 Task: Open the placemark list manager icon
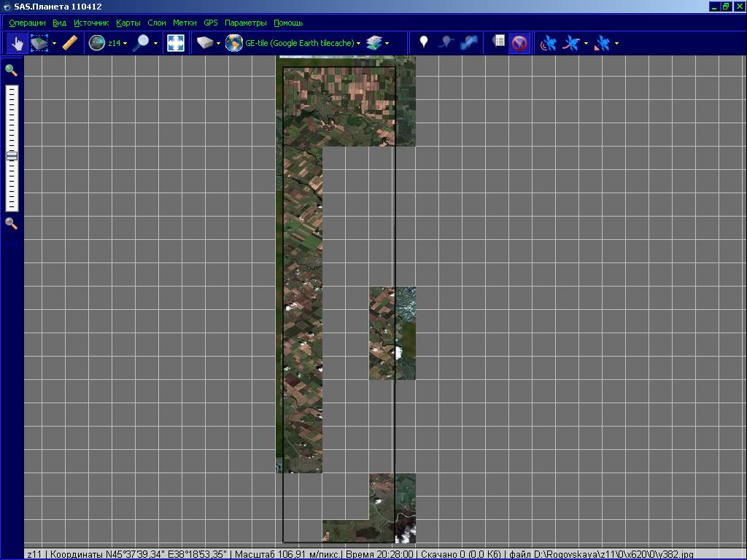tap(498, 43)
